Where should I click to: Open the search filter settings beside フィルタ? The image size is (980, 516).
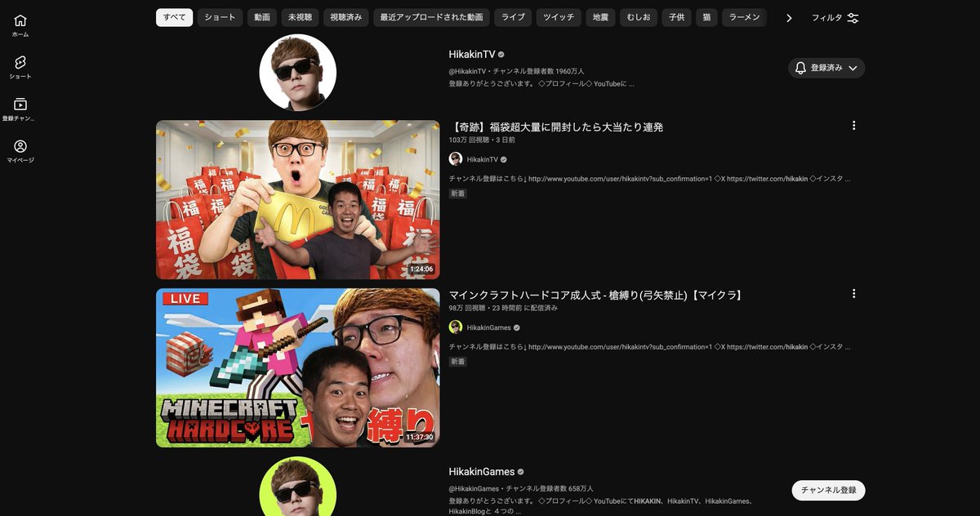[x=852, y=17]
